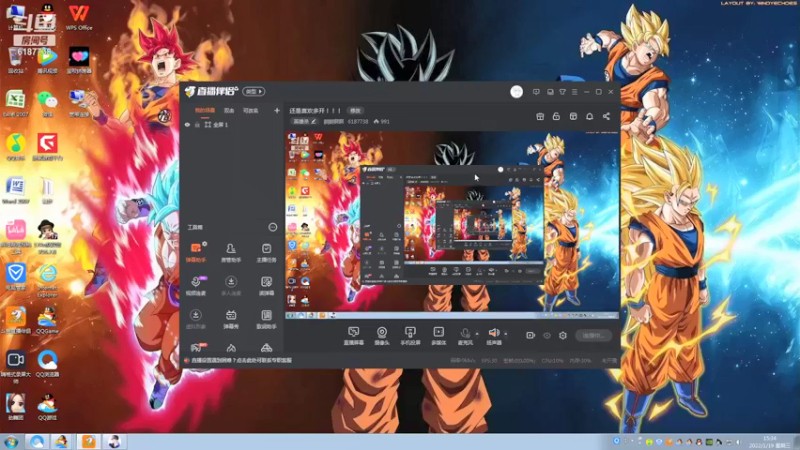Open the 房管助手 tool icon
The width and height of the screenshot is (800, 450).
point(231,253)
